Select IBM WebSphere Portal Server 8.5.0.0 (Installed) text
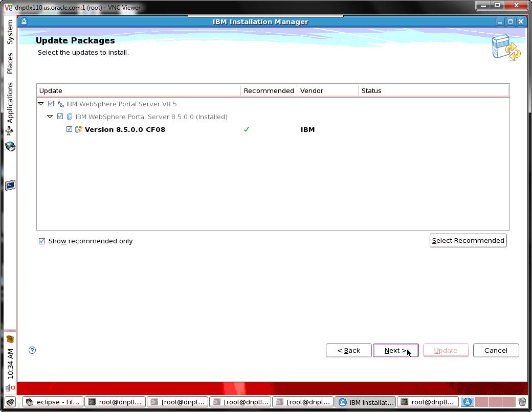The width and height of the screenshot is (532, 412). (151, 117)
